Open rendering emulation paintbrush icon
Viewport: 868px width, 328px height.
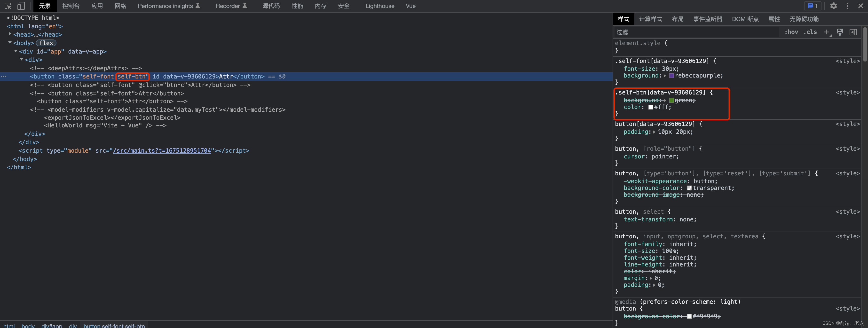click(840, 32)
